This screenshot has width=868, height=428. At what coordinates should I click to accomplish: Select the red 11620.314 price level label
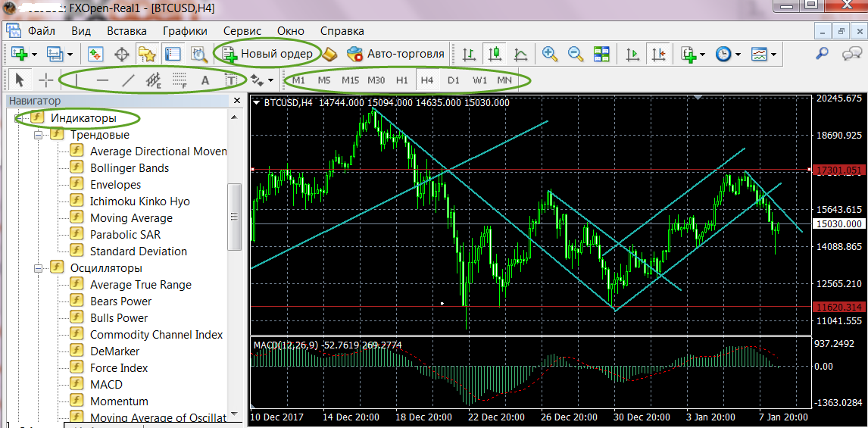(839, 306)
